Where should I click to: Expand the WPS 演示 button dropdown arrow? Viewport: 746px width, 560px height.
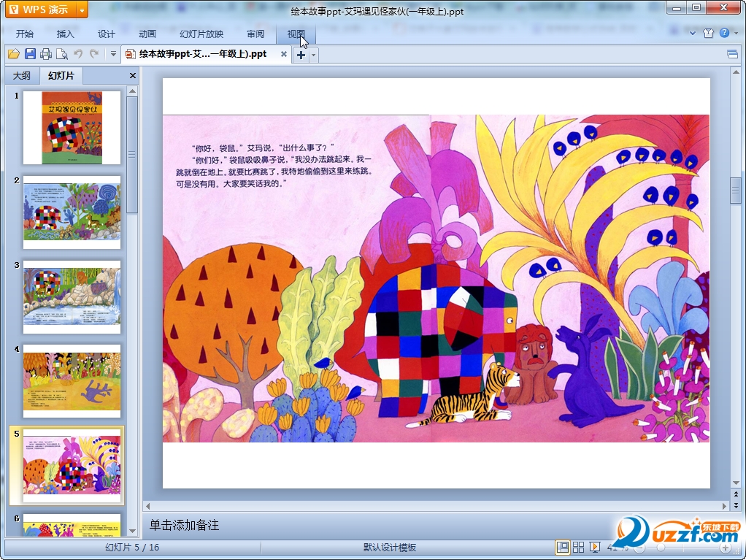coord(82,9)
